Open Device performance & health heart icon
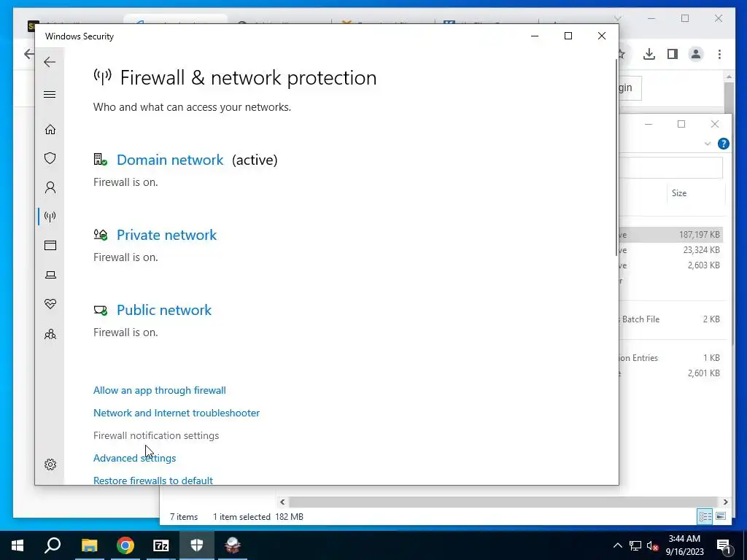747x560 pixels. (x=50, y=304)
